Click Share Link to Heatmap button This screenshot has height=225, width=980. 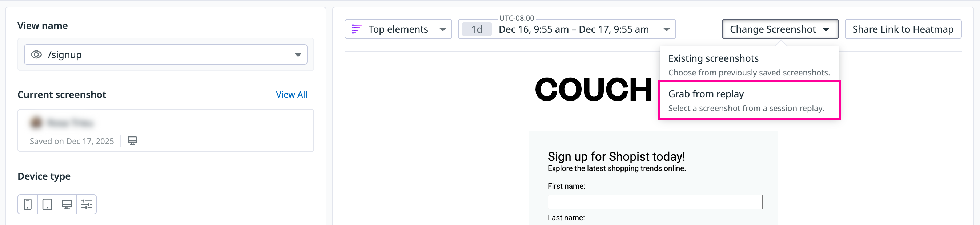click(902, 29)
